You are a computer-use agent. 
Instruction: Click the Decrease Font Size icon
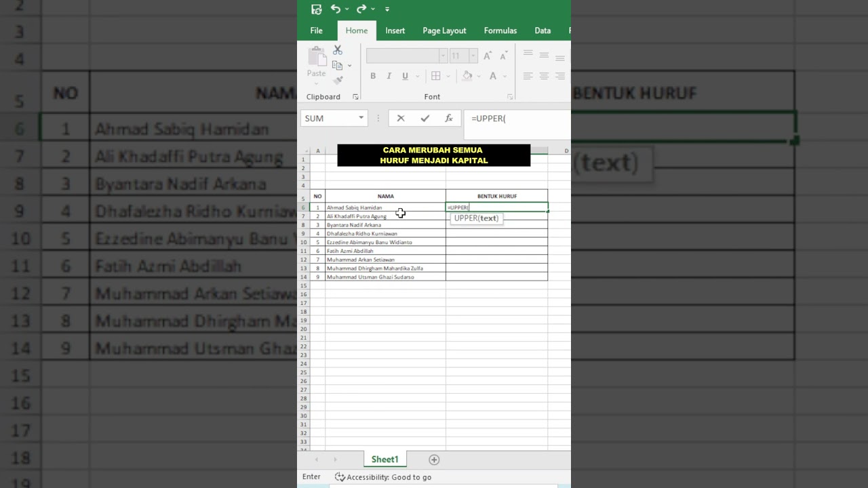point(503,56)
